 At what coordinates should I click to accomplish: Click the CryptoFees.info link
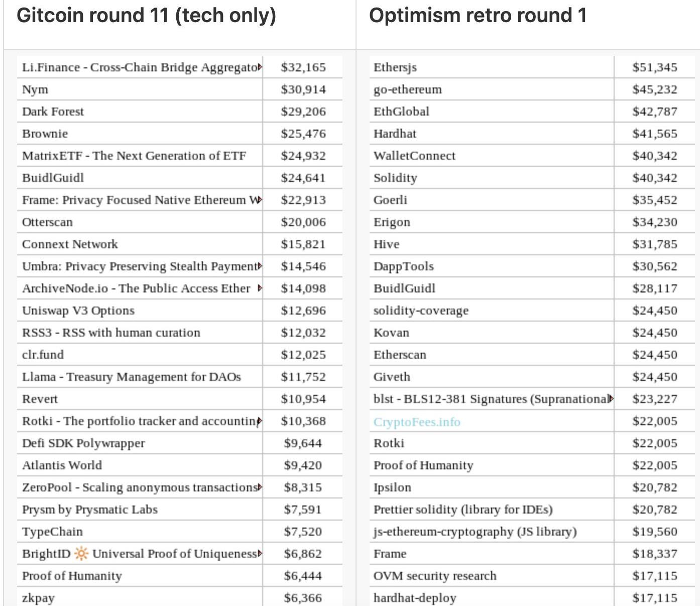(x=417, y=422)
